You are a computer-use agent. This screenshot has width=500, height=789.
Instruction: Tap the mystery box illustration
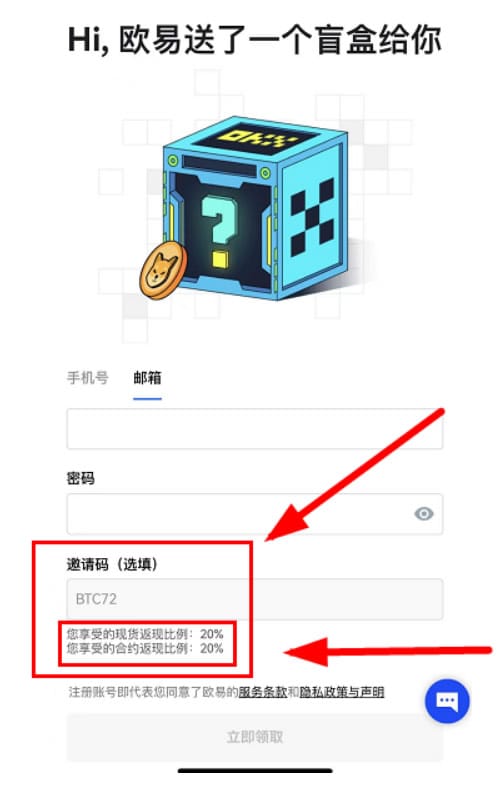click(252, 209)
